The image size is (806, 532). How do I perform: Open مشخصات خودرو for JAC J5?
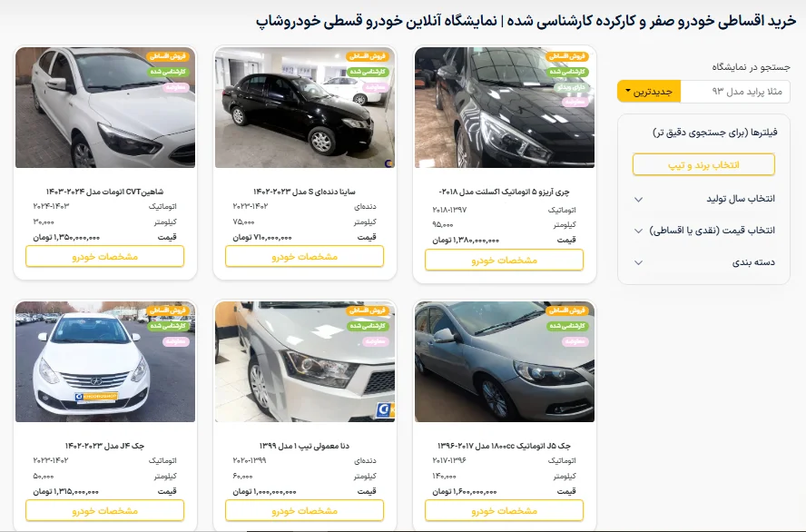[x=504, y=511]
